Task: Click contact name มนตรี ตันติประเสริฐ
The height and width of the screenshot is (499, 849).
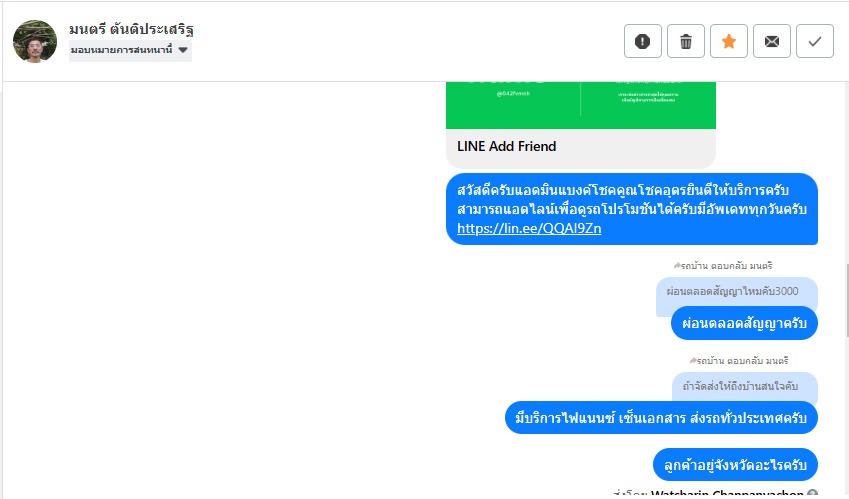Action: 132,29
